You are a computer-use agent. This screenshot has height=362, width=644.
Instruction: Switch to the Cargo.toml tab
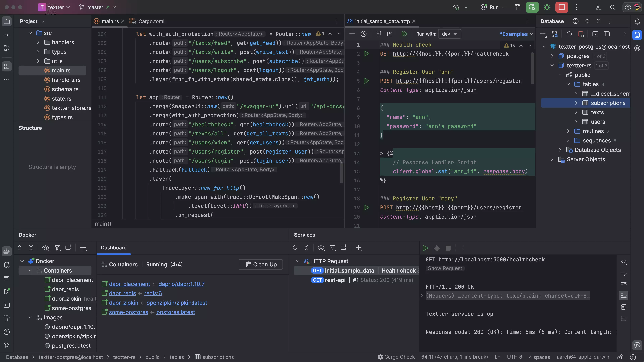(151, 22)
